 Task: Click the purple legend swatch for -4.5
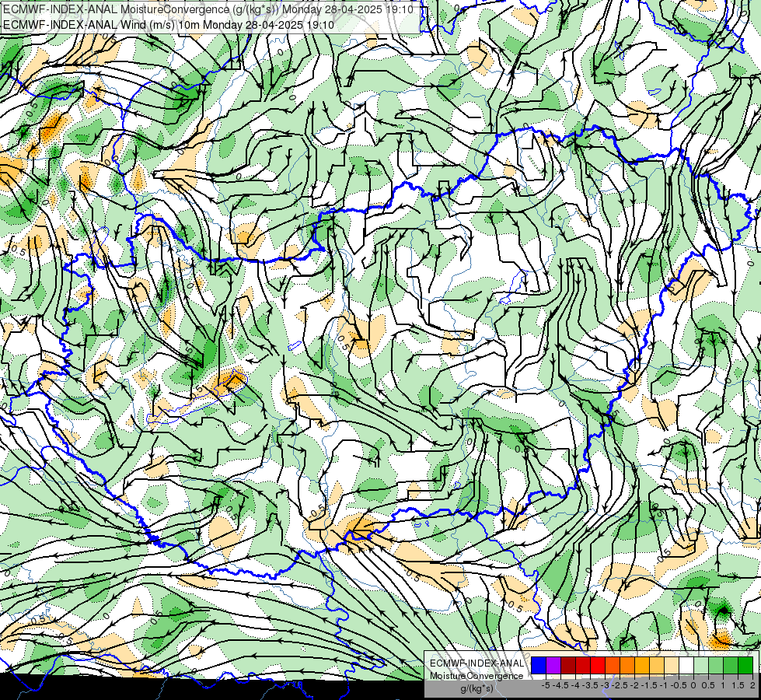(x=553, y=666)
